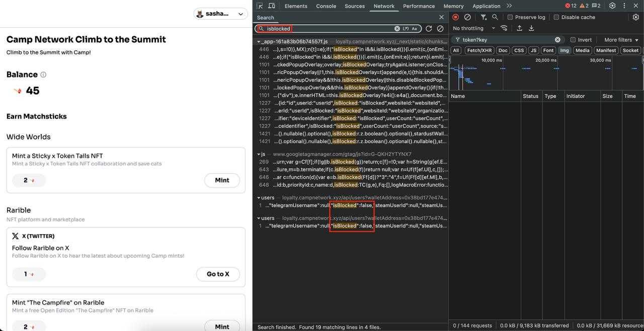Enable the Preserve log checkbox
The width and height of the screenshot is (644, 331).
click(x=510, y=17)
